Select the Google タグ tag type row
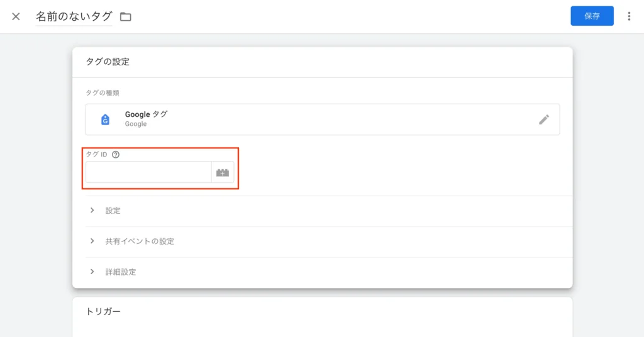Image resolution: width=644 pixels, height=337 pixels. pyautogui.click(x=323, y=119)
